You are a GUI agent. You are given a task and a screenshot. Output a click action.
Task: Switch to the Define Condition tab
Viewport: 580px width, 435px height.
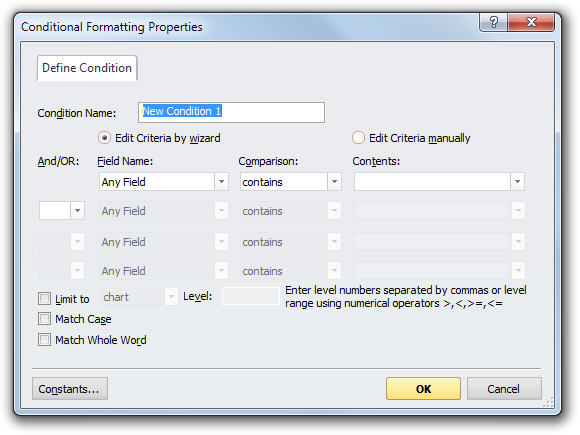pyautogui.click(x=87, y=68)
